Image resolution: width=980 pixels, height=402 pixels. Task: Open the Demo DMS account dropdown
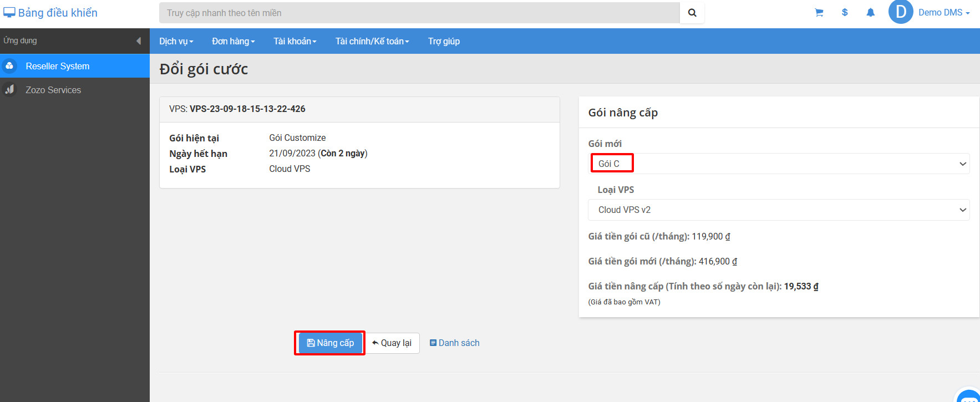pos(944,12)
